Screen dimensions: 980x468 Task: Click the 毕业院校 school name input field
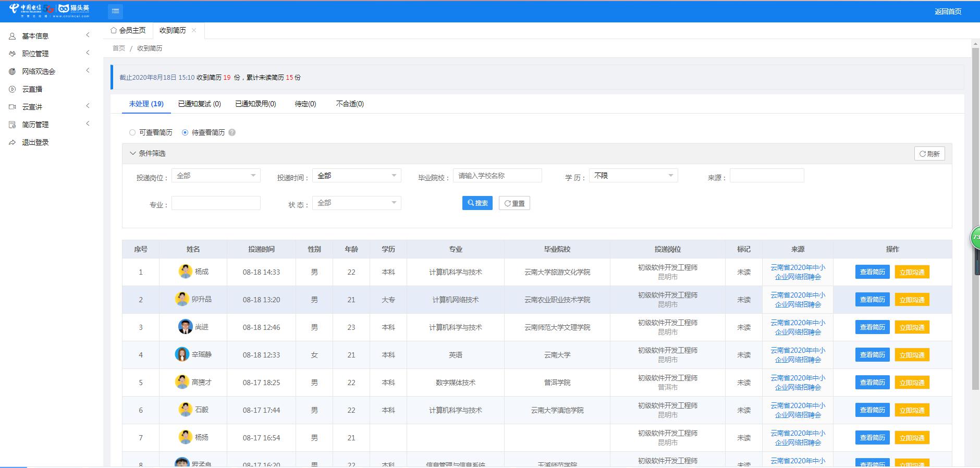pos(497,176)
